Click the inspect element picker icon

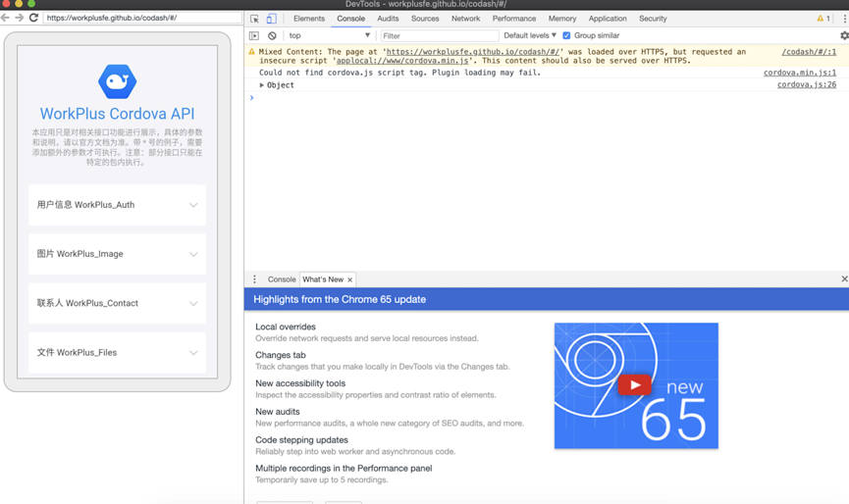pyautogui.click(x=255, y=19)
